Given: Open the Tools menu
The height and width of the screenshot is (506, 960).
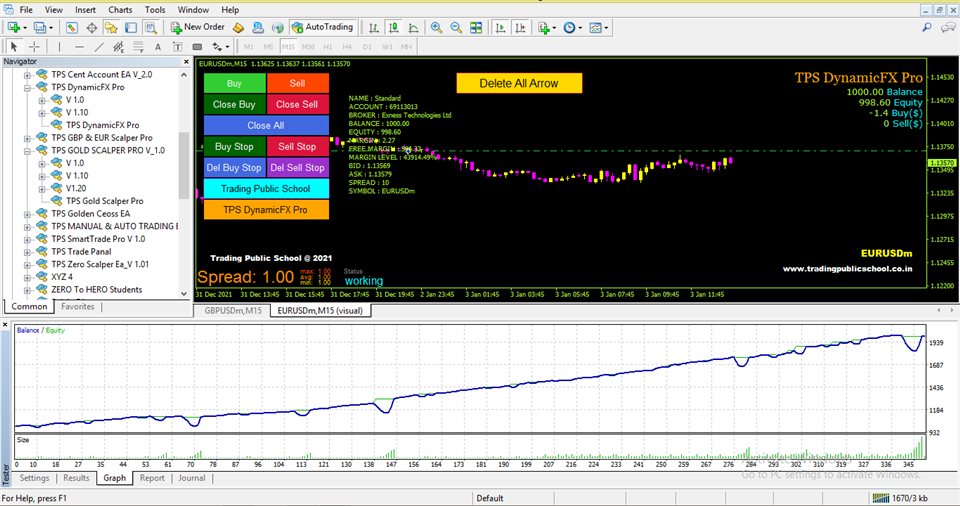Looking at the screenshot, I should pos(155,10).
